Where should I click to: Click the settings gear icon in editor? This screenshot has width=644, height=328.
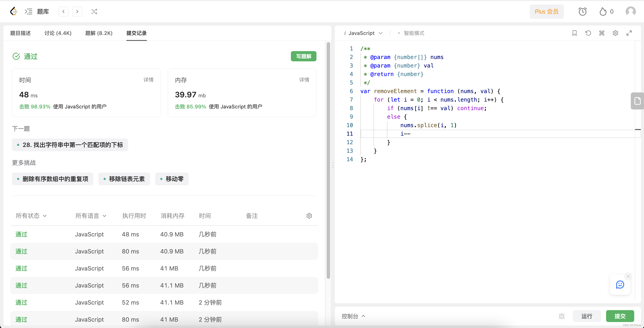pyautogui.click(x=615, y=33)
